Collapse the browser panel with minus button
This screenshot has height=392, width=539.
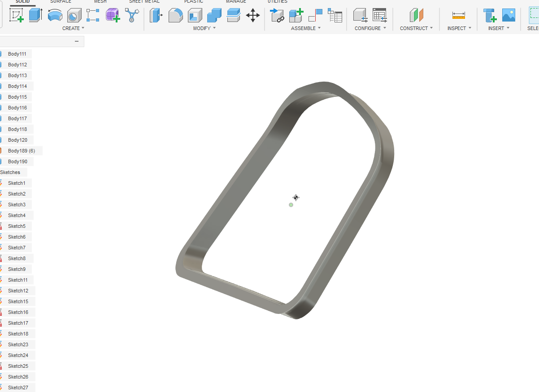77,41
